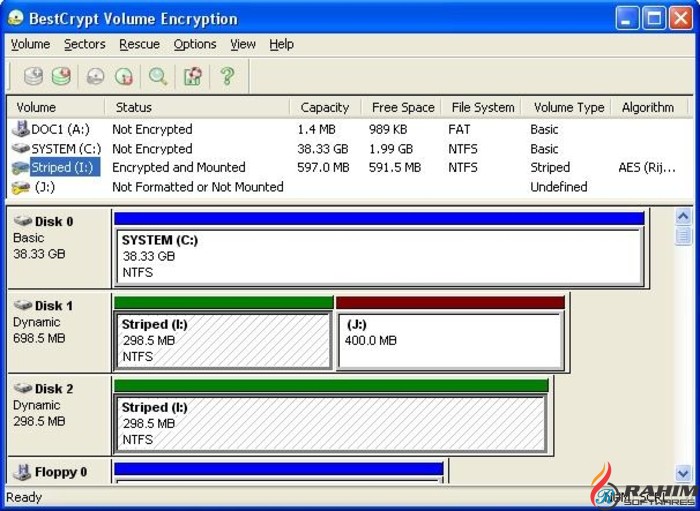Click the first disk toolbar icon (grayed encrypt volume)
The height and width of the screenshot is (511, 700).
[33, 76]
